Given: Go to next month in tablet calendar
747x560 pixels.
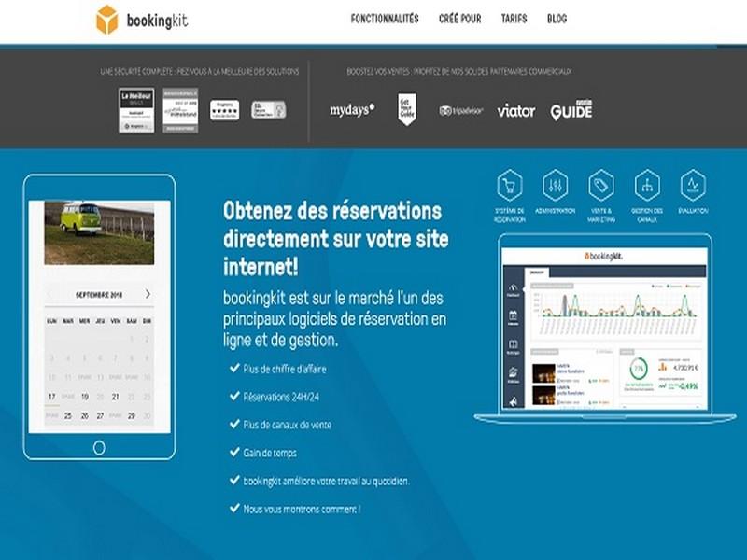Looking at the screenshot, I should point(148,294).
